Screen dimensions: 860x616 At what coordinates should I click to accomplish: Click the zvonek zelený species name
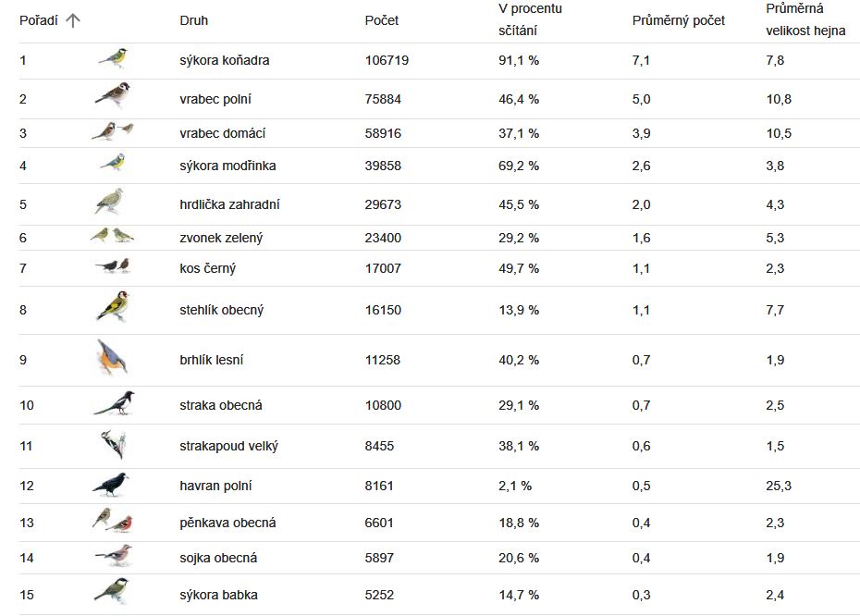[221, 238]
